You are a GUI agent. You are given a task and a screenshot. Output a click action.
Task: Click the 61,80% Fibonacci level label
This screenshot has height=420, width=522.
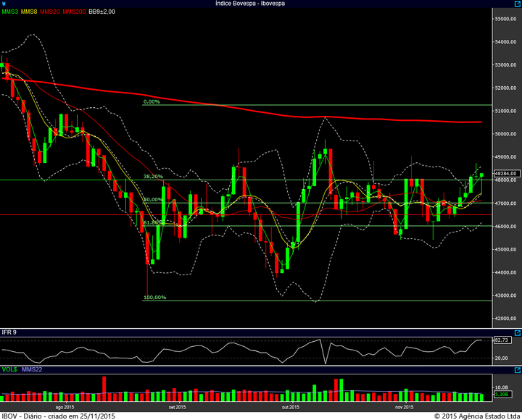pos(153,222)
